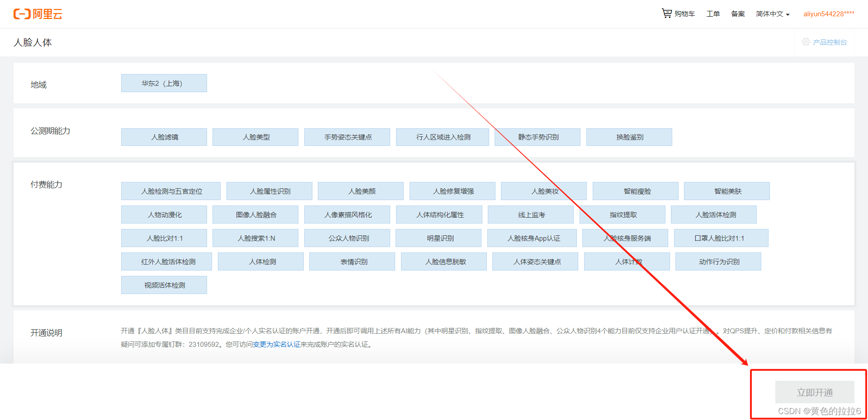Select 人脸修复增强

(453, 191)
